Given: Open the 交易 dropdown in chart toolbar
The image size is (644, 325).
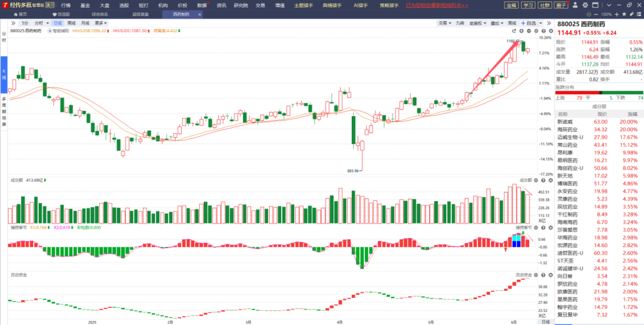Looking at the screenshot, I should (x=445, y=23).
